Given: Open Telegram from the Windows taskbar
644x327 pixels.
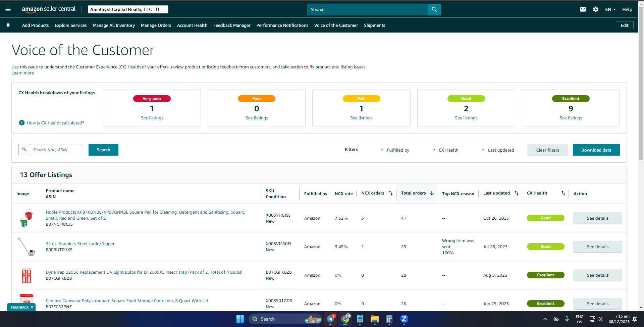Looking at the screenshot, I should 331,319.
